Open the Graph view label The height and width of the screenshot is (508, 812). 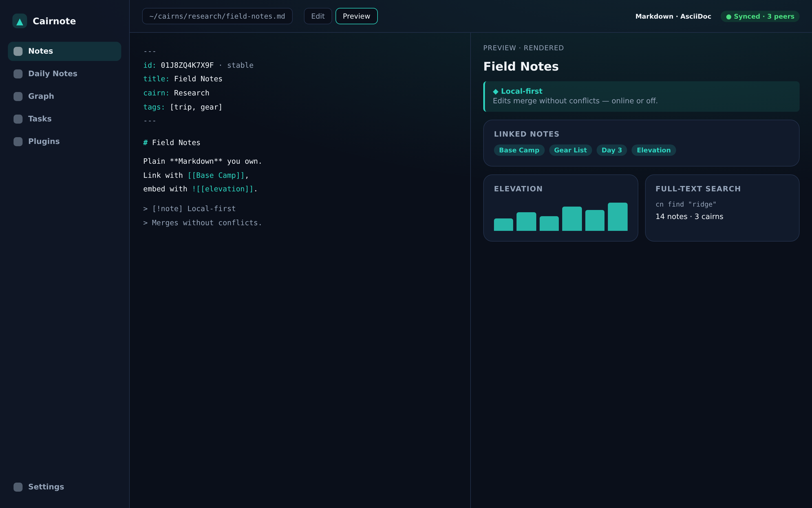pyautogui.click(x=41, y=96)
